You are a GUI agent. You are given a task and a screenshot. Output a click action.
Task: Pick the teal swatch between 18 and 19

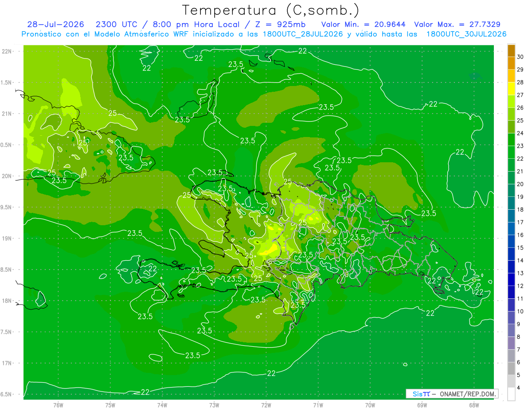point(511,203)
